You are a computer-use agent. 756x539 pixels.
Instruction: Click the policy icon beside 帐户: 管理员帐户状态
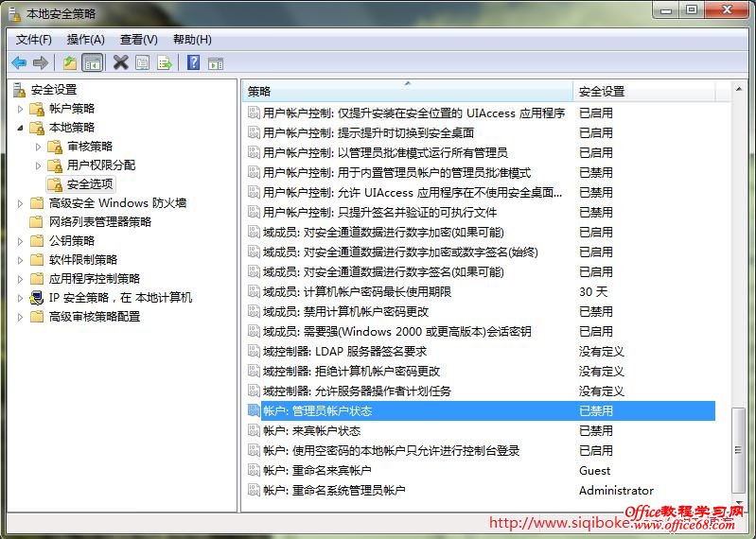254,410
